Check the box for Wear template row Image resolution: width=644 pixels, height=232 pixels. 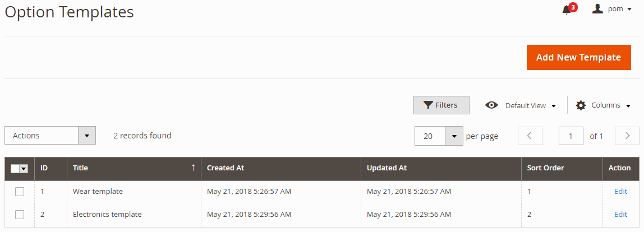[x=20, y=192]
